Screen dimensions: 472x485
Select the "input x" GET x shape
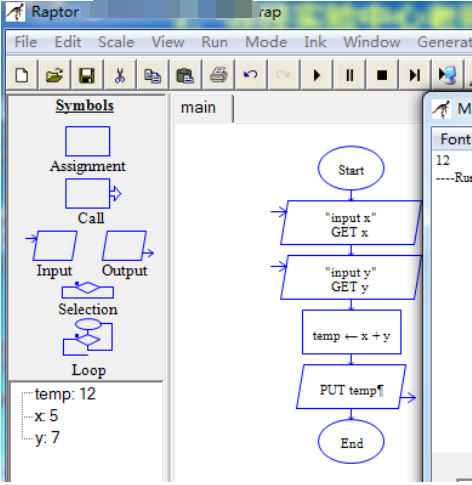point(351,223)
